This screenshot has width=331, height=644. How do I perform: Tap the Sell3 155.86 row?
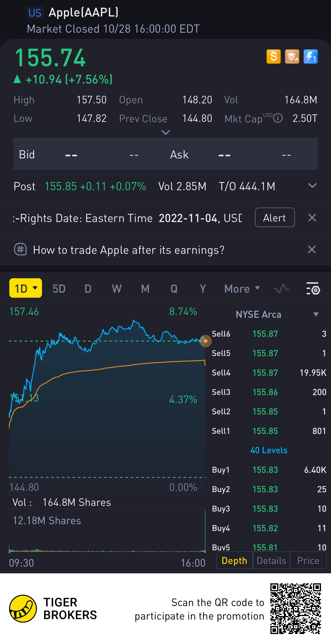[269, 392]
